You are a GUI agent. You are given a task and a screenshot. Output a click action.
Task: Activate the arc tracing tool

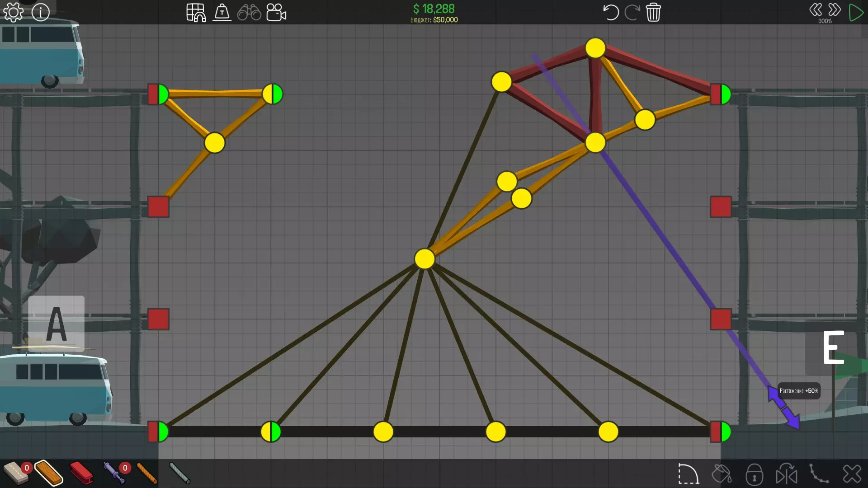tap(689, 474)
